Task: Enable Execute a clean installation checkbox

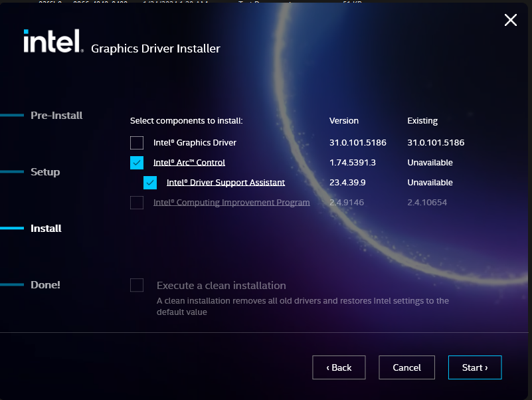Action: tap(137, 285)
